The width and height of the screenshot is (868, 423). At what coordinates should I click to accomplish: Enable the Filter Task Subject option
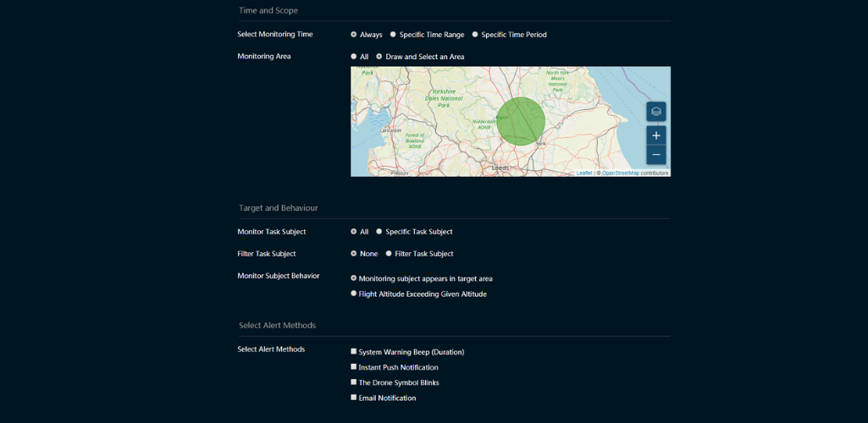point(389,254)
